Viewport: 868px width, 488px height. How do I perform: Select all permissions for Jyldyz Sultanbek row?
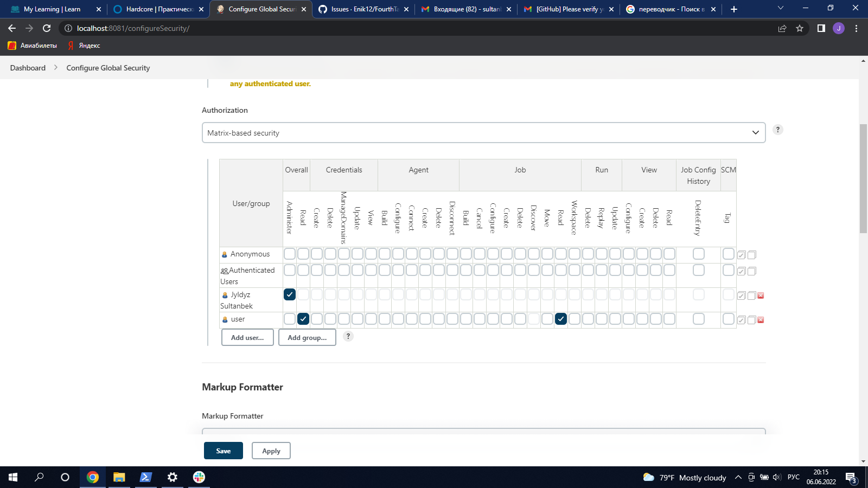coord(741,296)
